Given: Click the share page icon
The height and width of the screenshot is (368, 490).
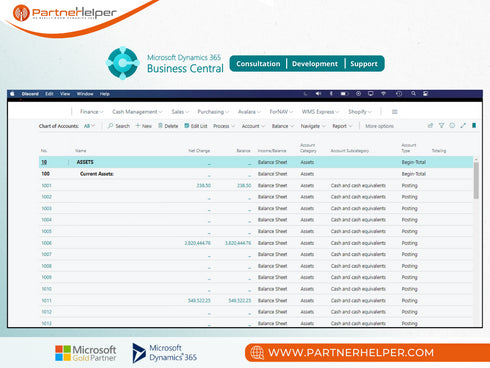Looking at the screenshot, I should [430, 126].
